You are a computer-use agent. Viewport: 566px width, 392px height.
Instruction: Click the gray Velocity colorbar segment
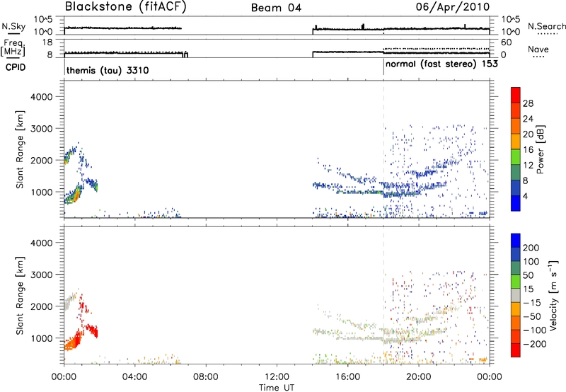tap(516, 295)
